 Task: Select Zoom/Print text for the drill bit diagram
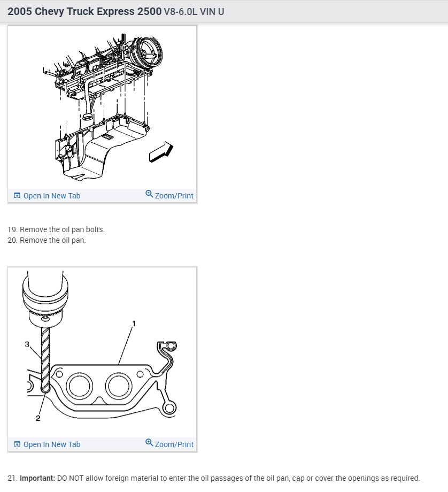(x=174, y=444)
